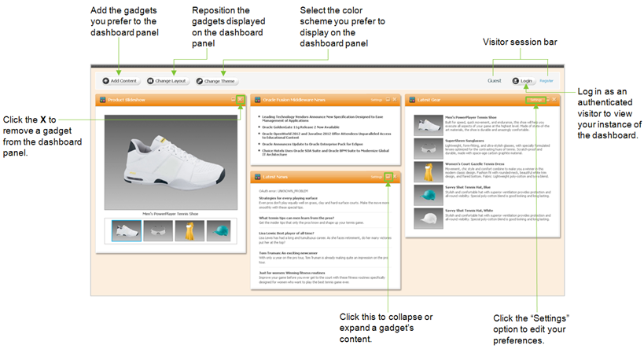Click the slideshow caption 'Men's PowerPlayer Tennis Shoe'

point(171,214)
